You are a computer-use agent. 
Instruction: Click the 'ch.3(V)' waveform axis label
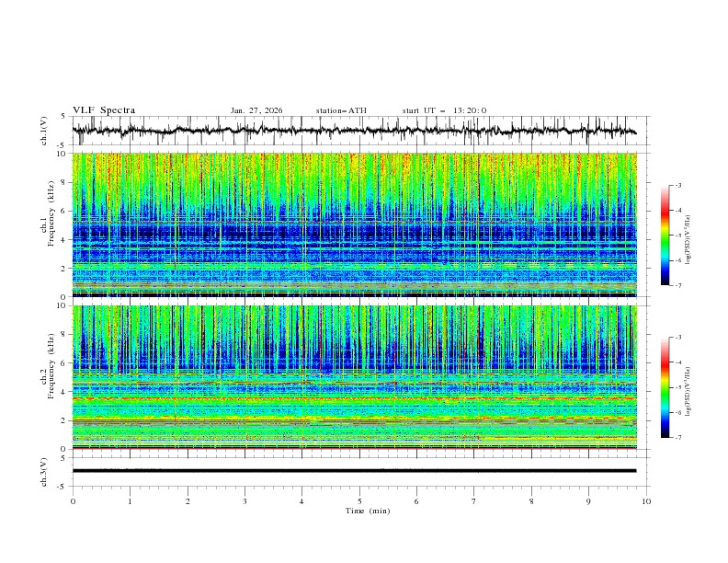44,472
